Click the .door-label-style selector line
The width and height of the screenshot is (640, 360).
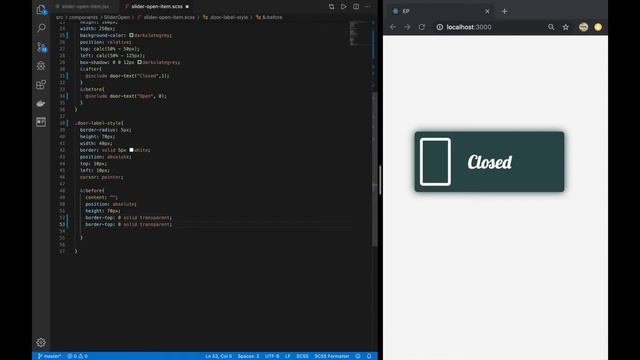[99, 123]
